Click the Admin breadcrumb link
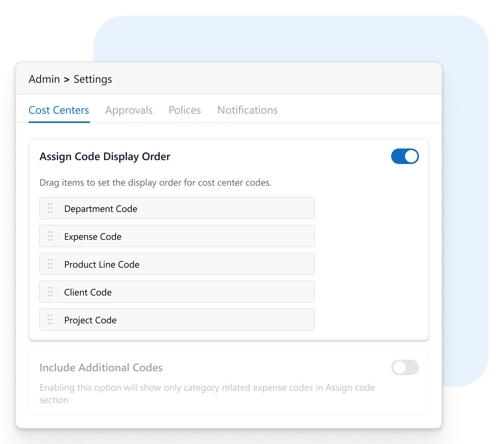The height and width of the screenshot is (444, 504). 44,79
